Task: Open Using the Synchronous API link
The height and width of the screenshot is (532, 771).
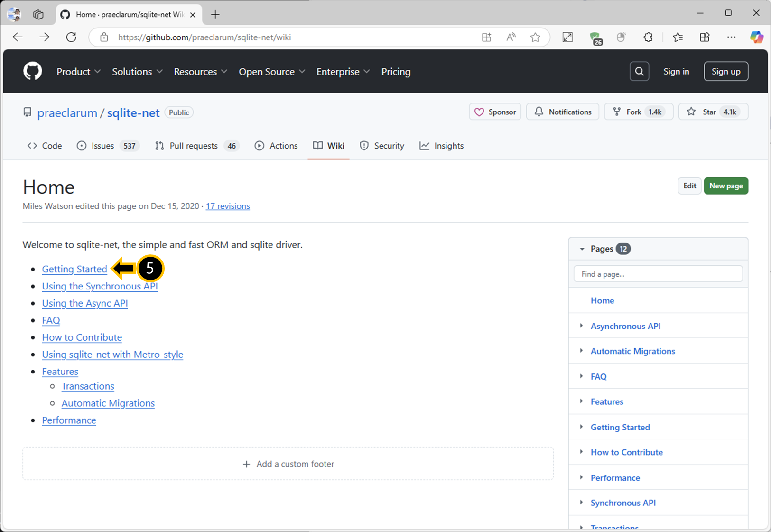Action: 100,286
